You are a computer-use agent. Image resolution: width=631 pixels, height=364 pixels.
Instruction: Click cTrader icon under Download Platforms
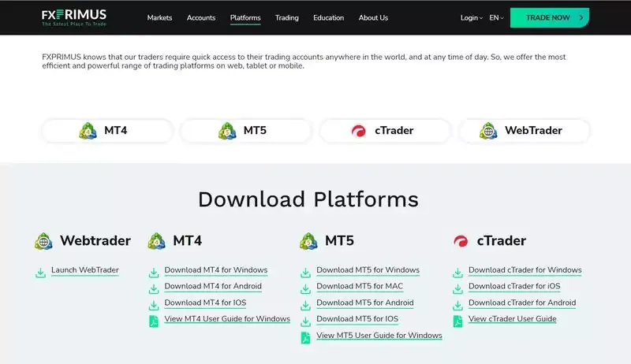461,241
